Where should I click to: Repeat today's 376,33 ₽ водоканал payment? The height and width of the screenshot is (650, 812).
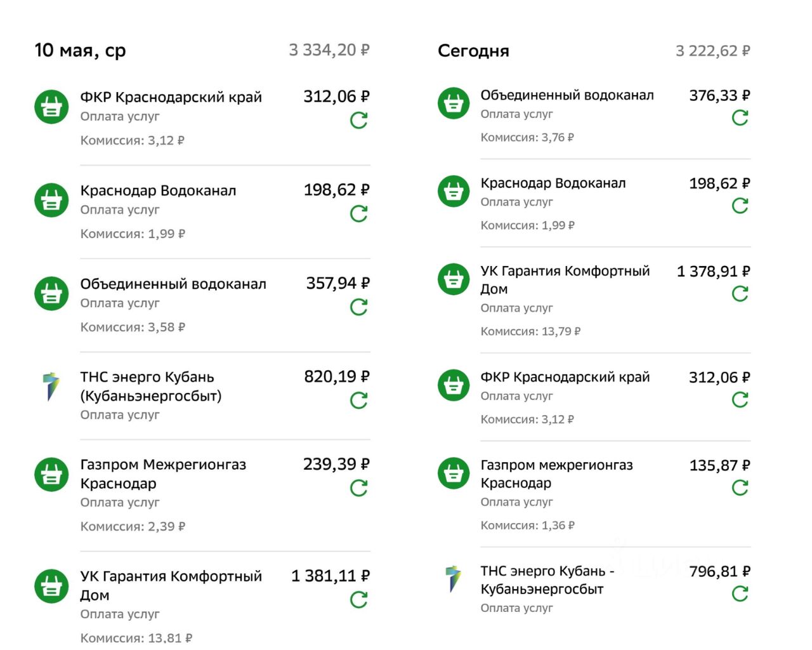click(x=740, y=118)
